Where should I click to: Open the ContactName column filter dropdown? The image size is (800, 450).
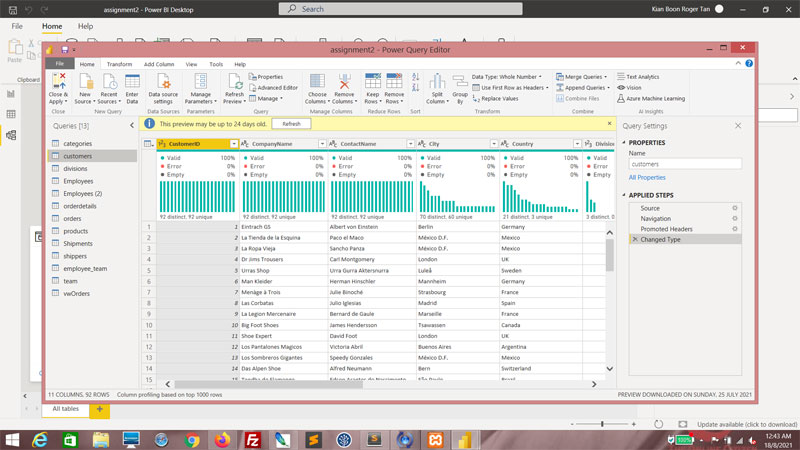(x=410, y=144)
